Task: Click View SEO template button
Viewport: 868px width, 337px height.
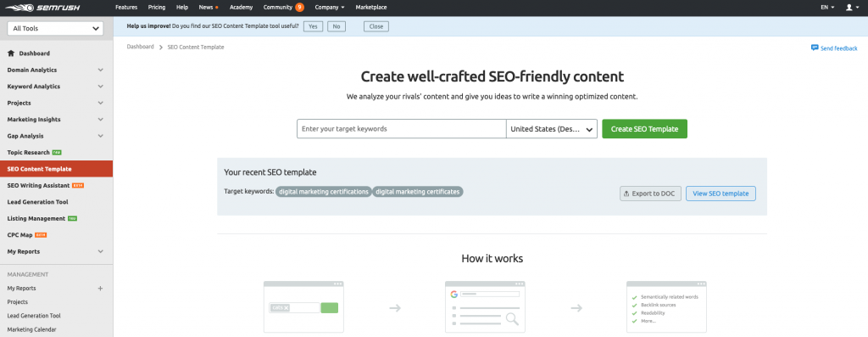Action: [x=721, y=194]
